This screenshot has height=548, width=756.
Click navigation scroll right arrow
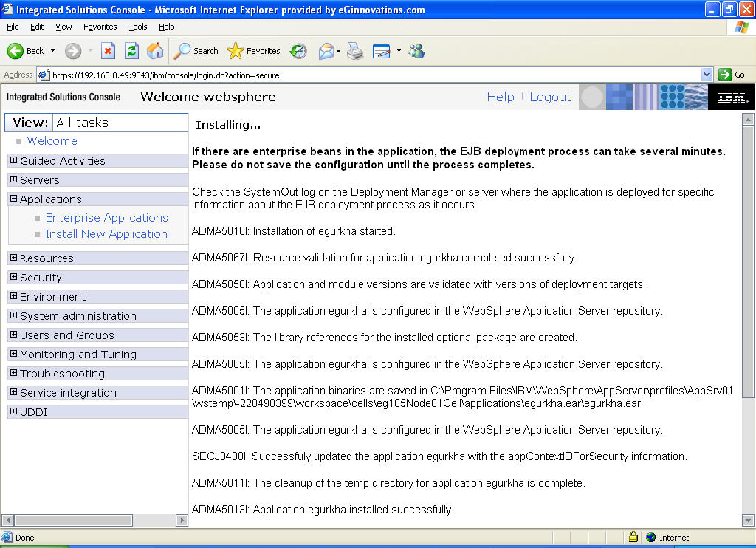182,520
